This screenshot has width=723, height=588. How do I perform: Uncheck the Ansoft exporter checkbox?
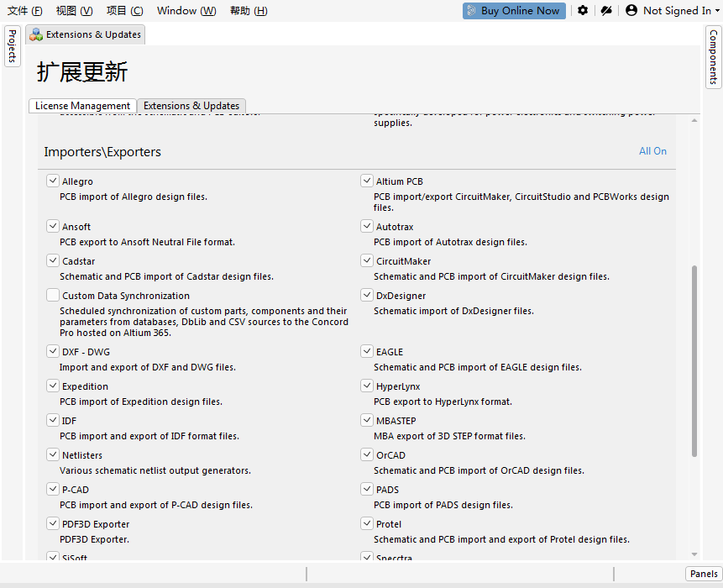coord(53,226)
